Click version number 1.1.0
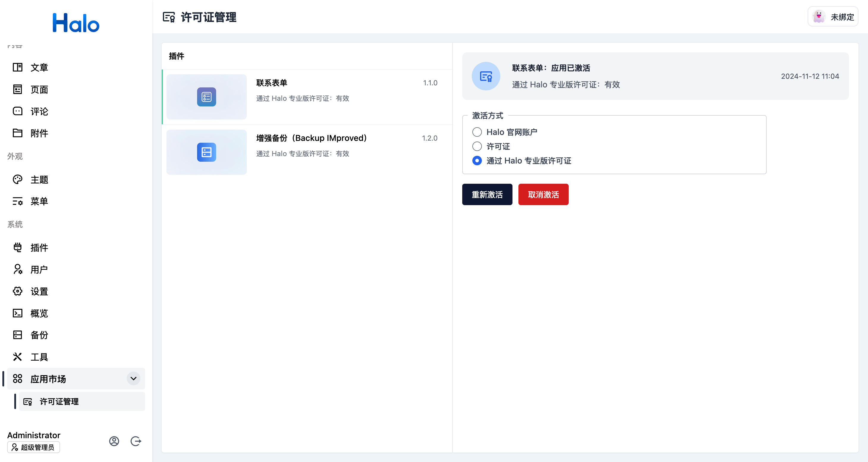868x462 pixels. pos(430,83)
